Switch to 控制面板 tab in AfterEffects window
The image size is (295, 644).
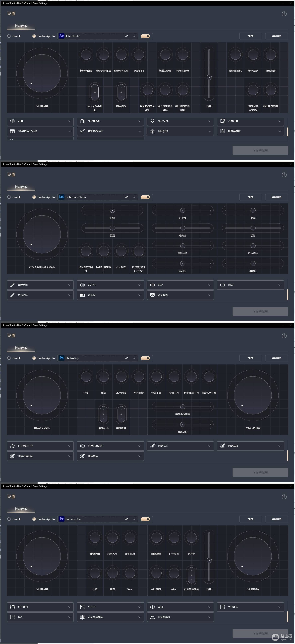[21, 26]
